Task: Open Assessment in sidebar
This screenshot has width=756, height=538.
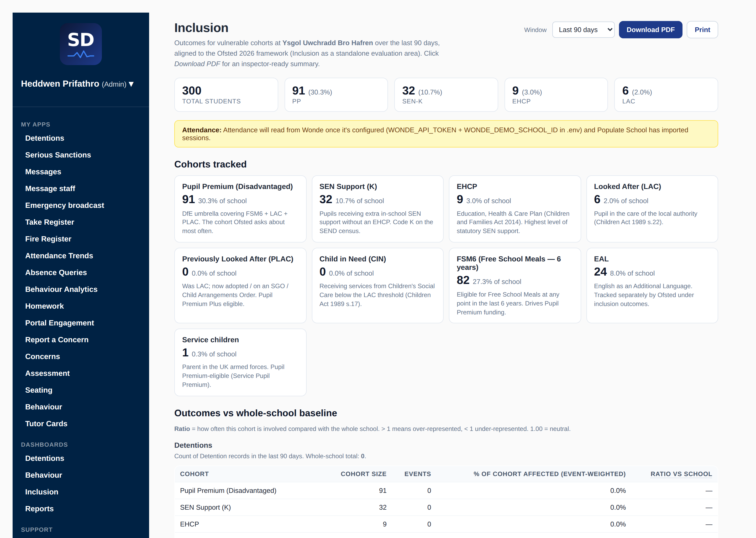Action: [x=47, y=373]
